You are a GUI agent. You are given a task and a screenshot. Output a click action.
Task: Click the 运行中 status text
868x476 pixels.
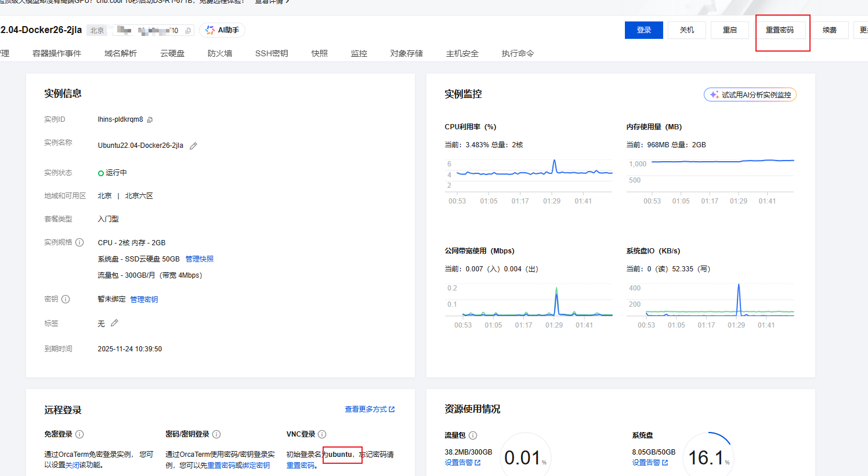(x=116, y=173)
